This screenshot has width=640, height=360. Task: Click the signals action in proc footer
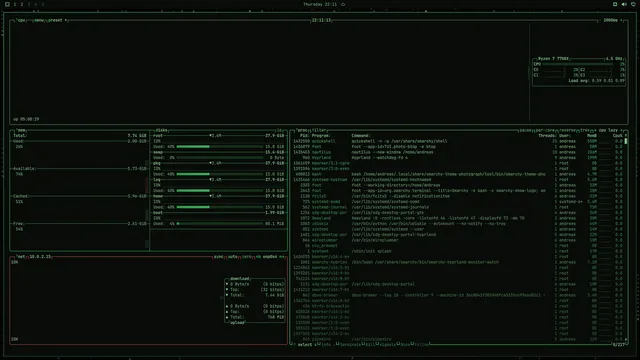point(387,344)
